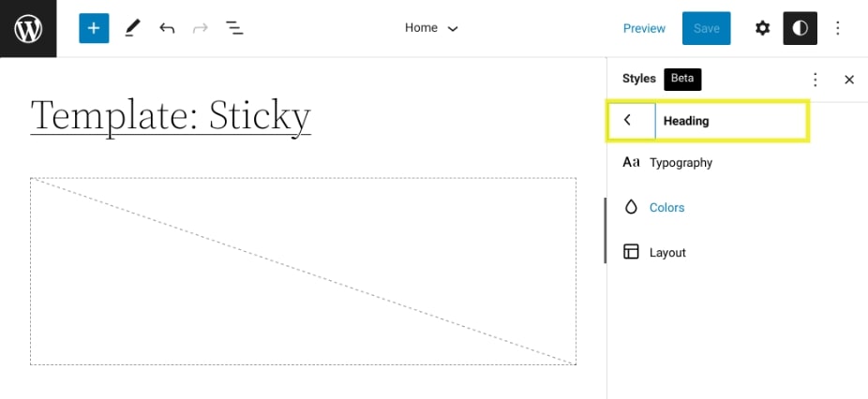The height and width of the screenshot is (399, 868).
Task: Open the top bar Options menu
Action: point(838,28)
